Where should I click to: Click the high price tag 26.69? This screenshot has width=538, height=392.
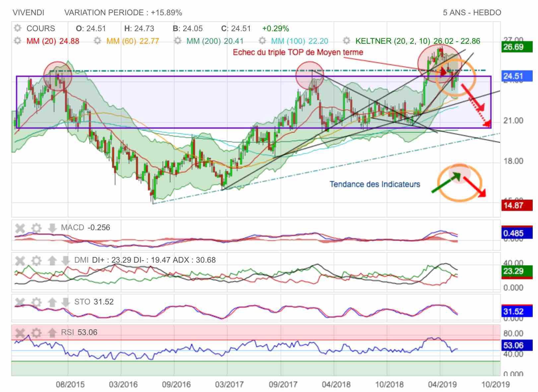517,47
